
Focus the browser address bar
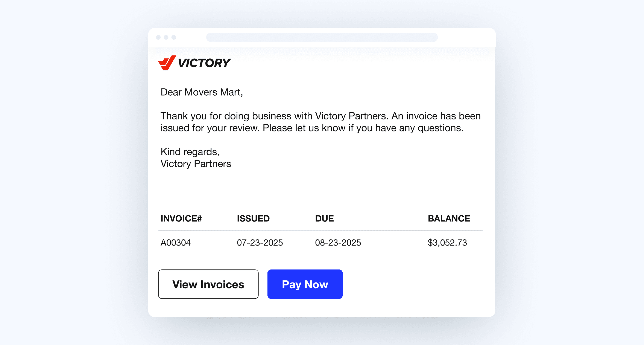coord(322,37)
